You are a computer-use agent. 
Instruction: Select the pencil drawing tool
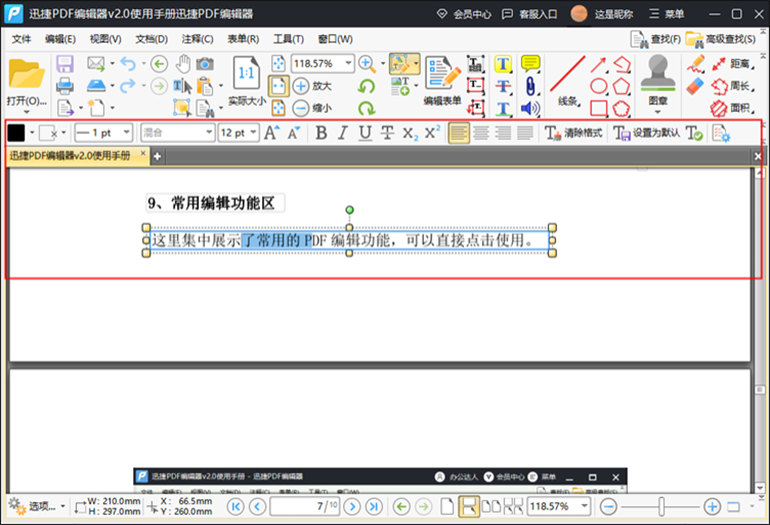695,64
